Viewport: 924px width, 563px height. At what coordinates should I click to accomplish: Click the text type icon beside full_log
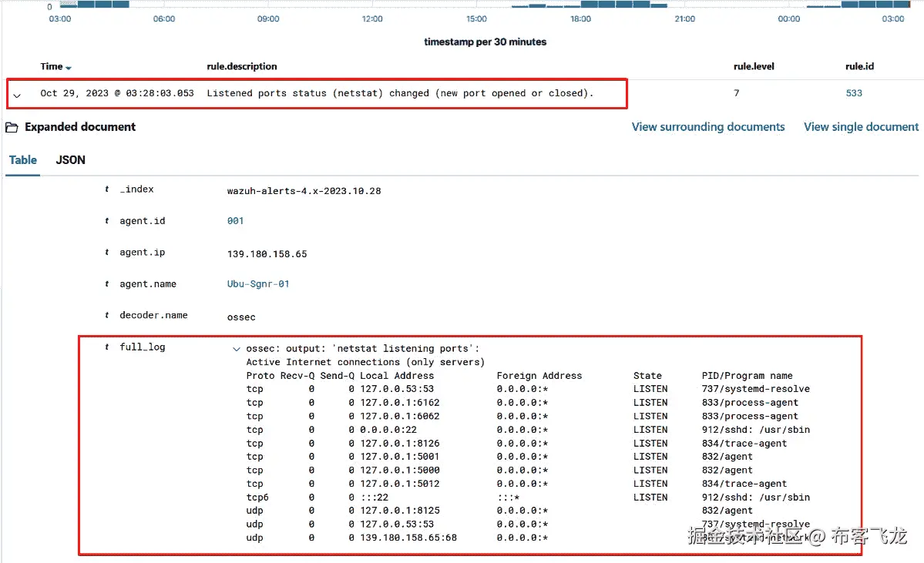click(106, 347)
